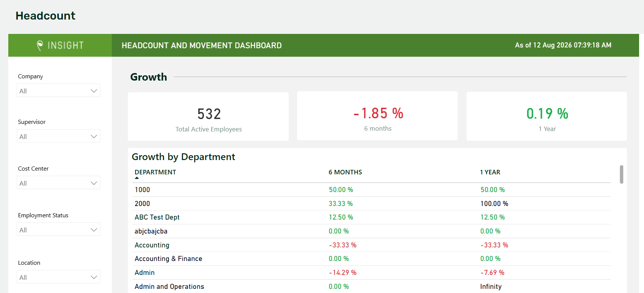Open the Cost Center dropdown chevron
The image size is (644, 293).
pos(94,183)
